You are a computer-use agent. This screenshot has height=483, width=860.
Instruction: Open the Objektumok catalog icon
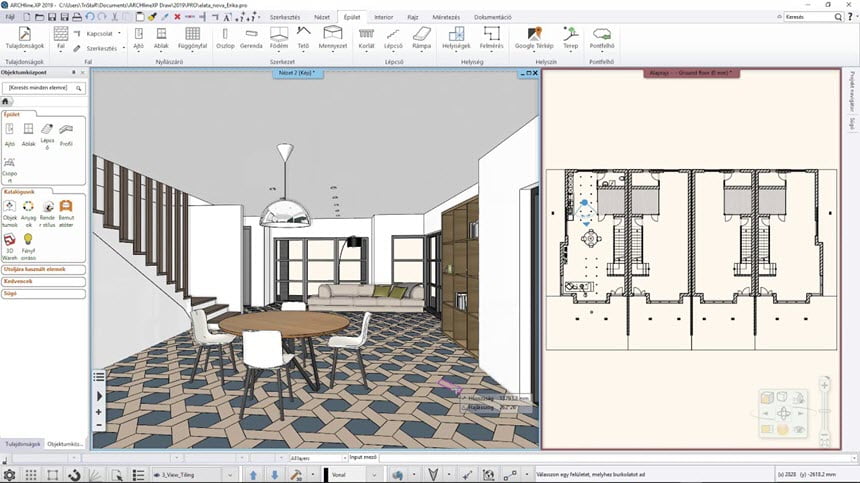tap(10, 212)
